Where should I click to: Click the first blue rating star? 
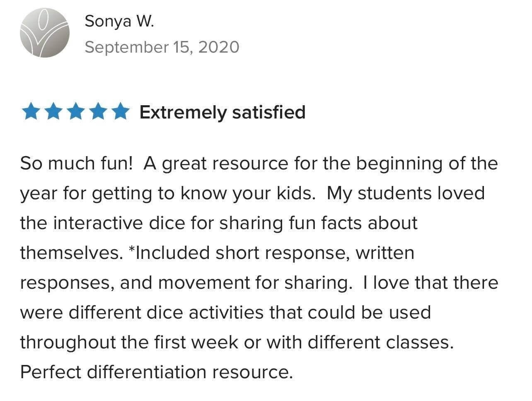[x=31, y=112]
